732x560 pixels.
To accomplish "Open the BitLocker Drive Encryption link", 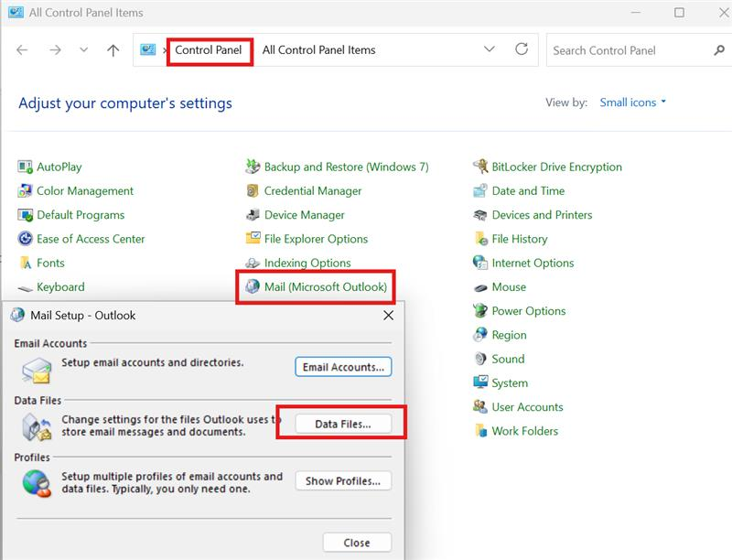I will 557,167.
